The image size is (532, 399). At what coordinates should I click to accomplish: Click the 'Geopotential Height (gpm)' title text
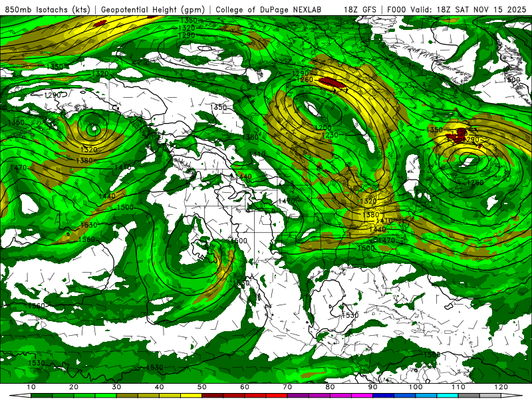[153, 9]
